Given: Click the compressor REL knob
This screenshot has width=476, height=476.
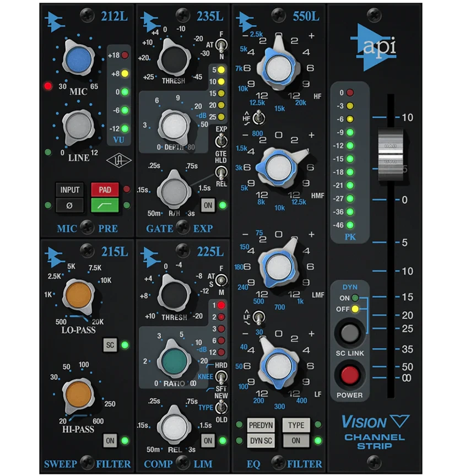Looking at the screenshot, I should tap(174, 427).
